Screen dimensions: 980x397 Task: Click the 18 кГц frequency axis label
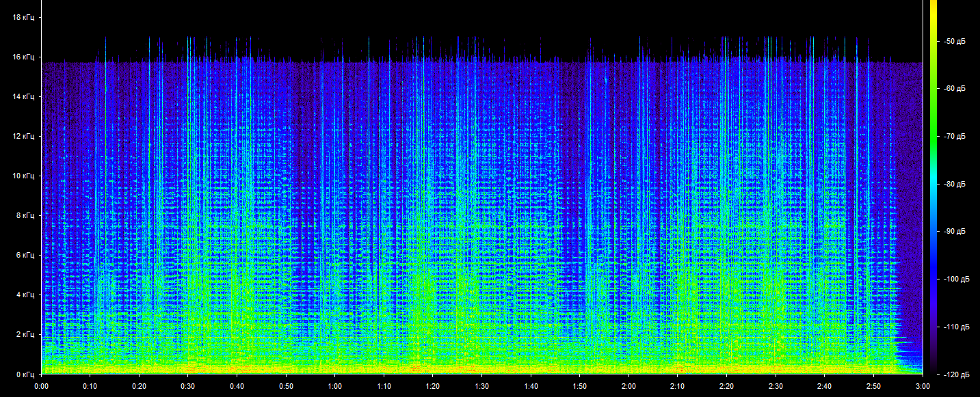click(23, 18)
